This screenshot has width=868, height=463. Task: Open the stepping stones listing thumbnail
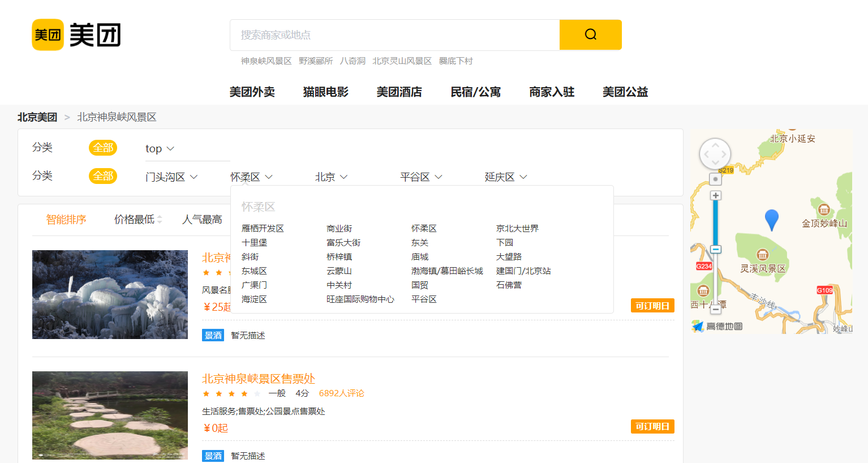coord(110,415)
